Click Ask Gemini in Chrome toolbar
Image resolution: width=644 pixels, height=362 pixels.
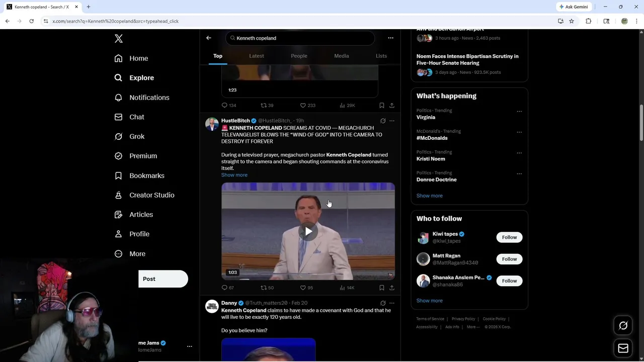click(573, 7)
